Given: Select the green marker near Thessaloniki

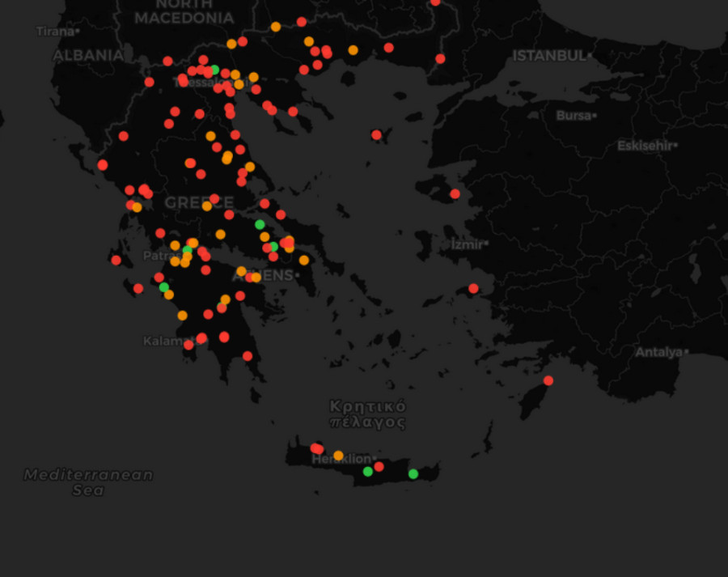Looking at the screenshot, I should pyautogui.click(x=214, y=70).
